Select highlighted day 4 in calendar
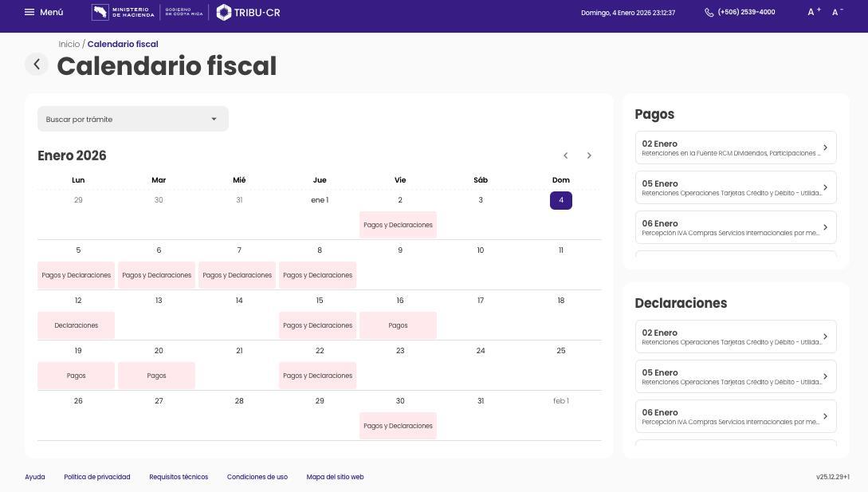868x492 pixels. 560,200
